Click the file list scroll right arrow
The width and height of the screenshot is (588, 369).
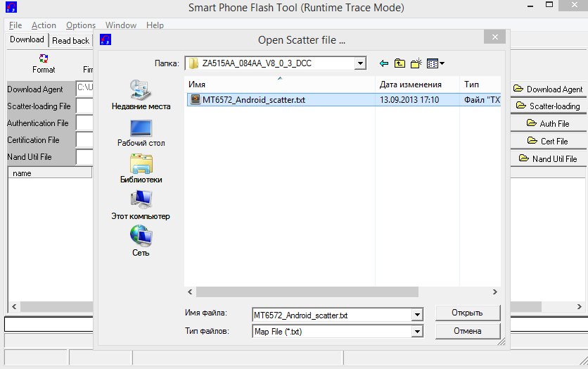tap(495, 292)
